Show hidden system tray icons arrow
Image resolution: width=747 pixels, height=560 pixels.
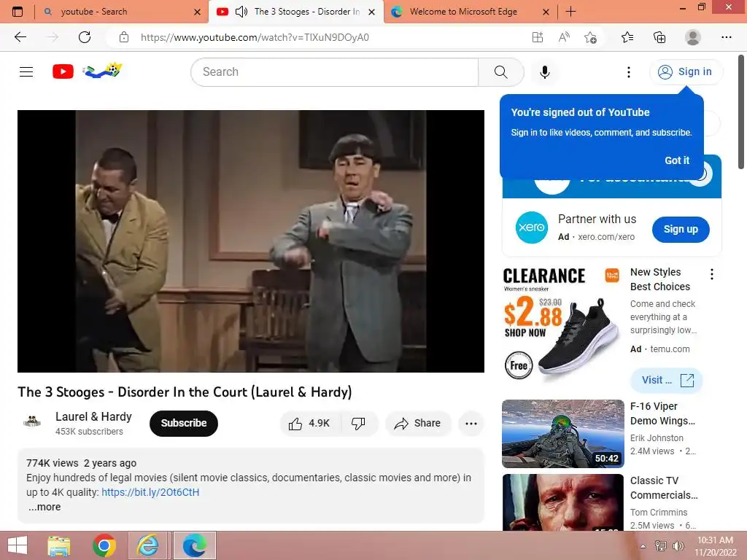643,546
